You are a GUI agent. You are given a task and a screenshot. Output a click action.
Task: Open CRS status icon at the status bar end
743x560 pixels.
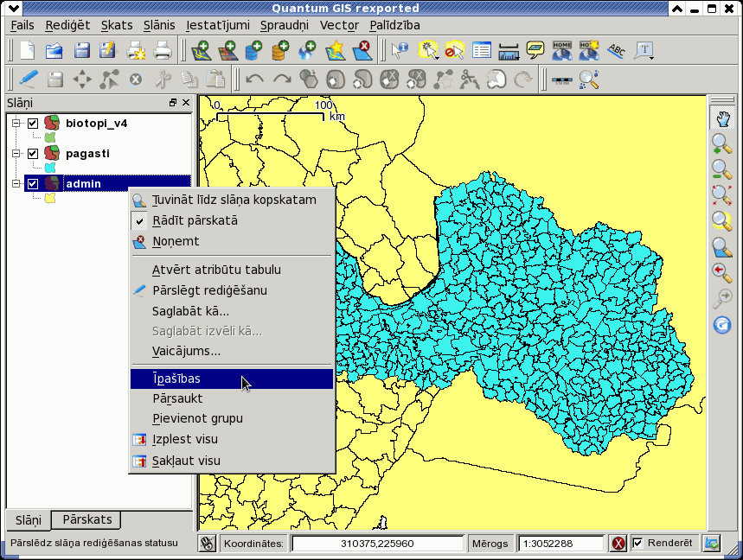[x=712, y=543]
